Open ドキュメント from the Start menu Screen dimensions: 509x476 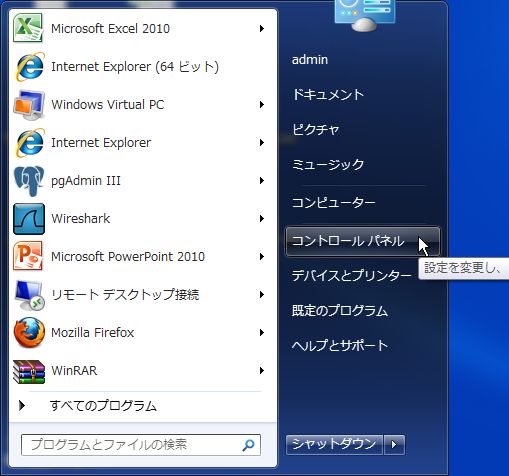pyautogui.click(x=328, y=95)
